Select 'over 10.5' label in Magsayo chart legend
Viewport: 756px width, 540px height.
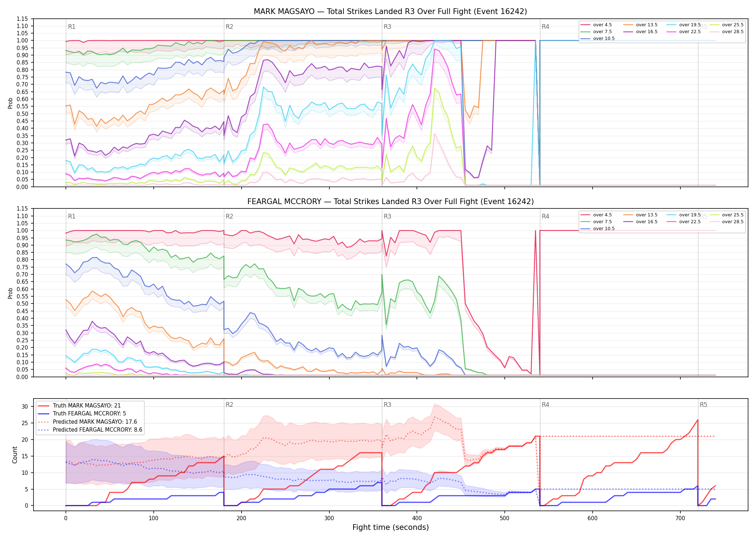point(604,39)
